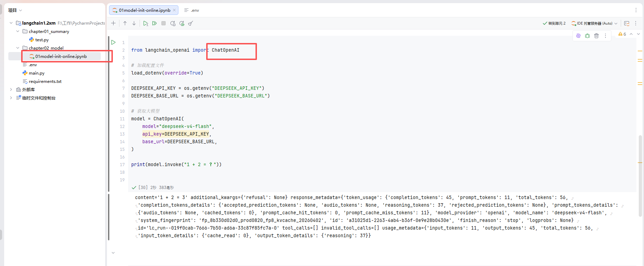Select the chapter02_model folder

pos(46,48)
